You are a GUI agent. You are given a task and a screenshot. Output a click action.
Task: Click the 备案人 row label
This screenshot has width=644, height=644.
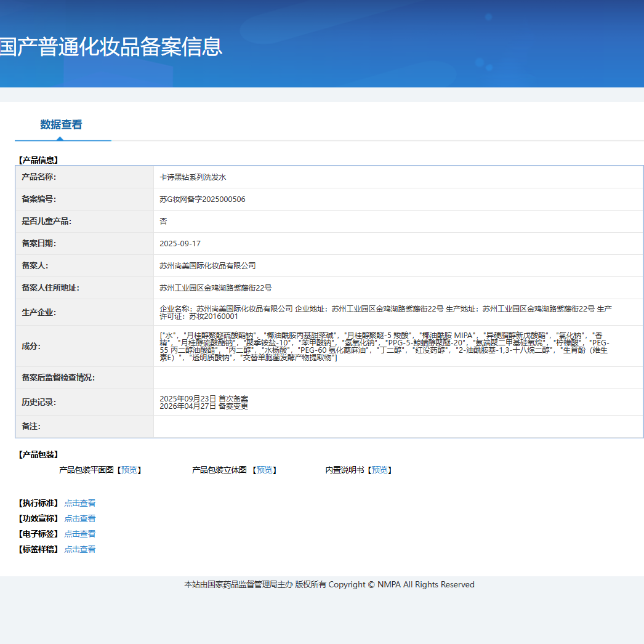(35, 266)
